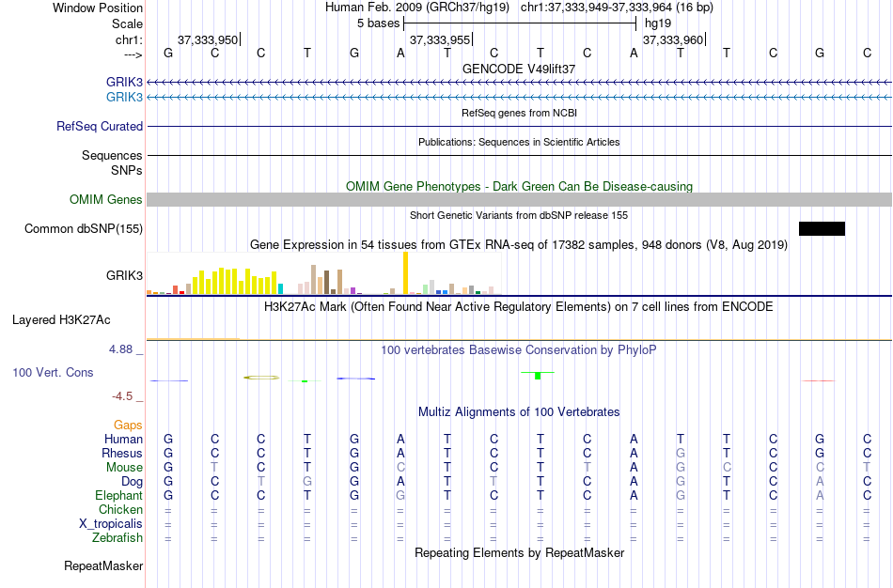Image resolution: width=893 pixels, height=588 pixels.
Task: Click the hg19 label beside the scale bar
Action: [x=658, y=23]
